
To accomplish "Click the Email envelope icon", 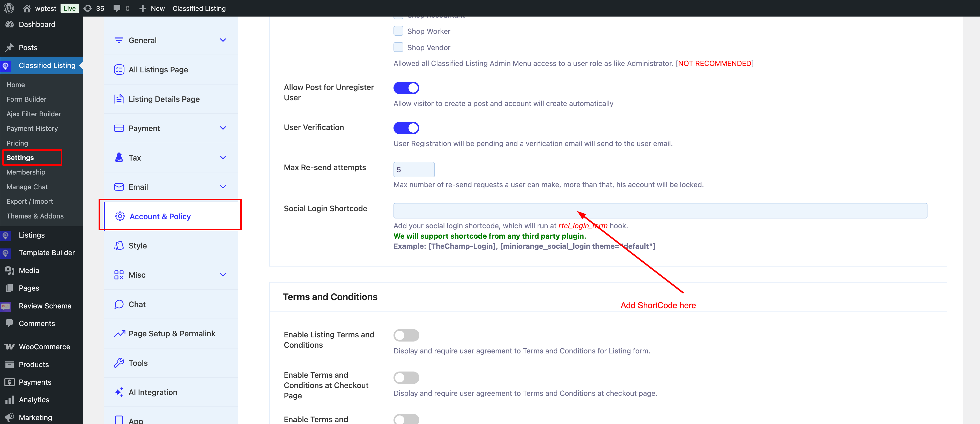I will click(x=119, y=187).
